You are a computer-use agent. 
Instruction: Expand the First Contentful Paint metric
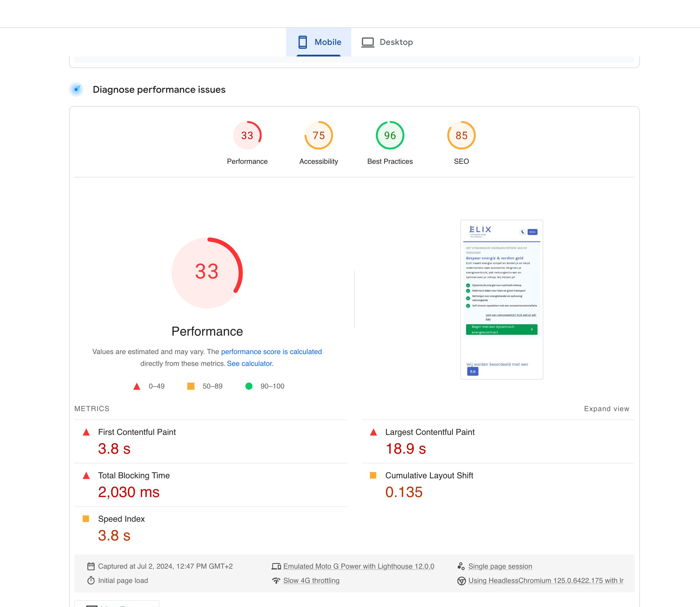click(137, 432)
